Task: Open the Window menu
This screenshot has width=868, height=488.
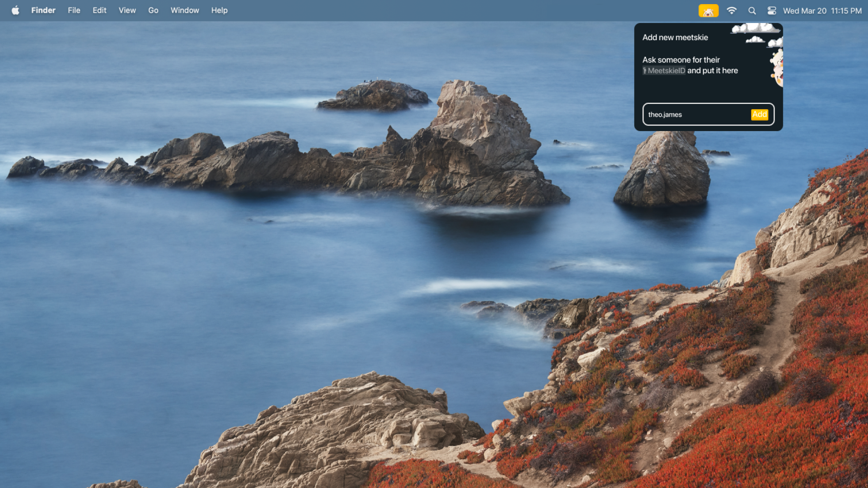Action: [185, 10]
